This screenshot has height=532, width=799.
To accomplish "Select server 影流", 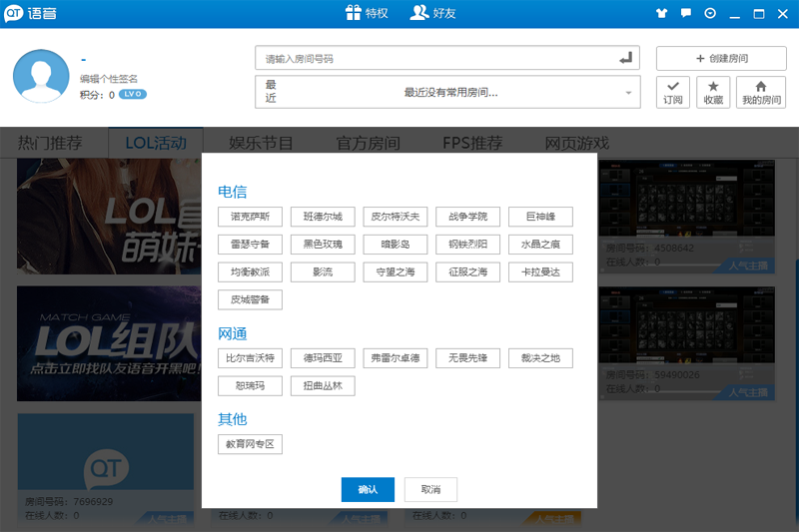I will point(323,271).
